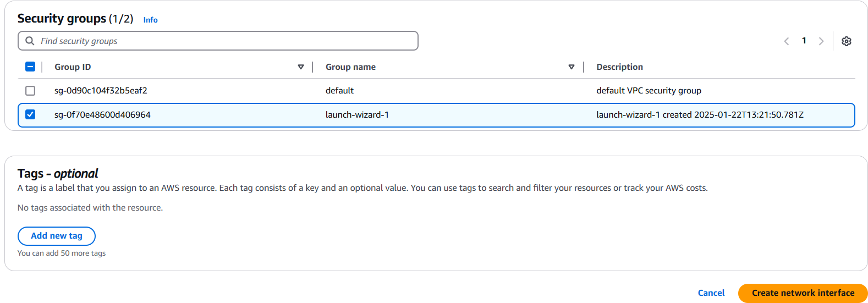Click the 'Security groups (1/2)' heading
The width and height of the screenshot is (868, 303).
point(75,19)
